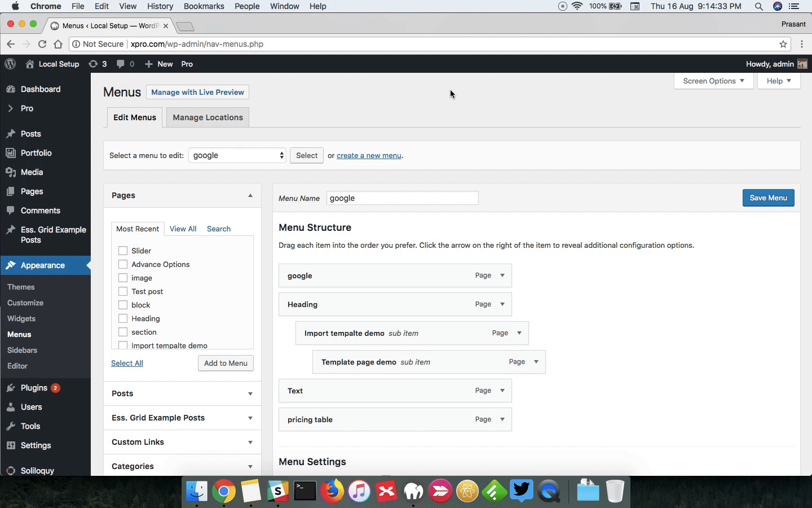Reload the page with browser refresh icon
The width and height of the screenshot is (812, 508).
coord(42,44)
